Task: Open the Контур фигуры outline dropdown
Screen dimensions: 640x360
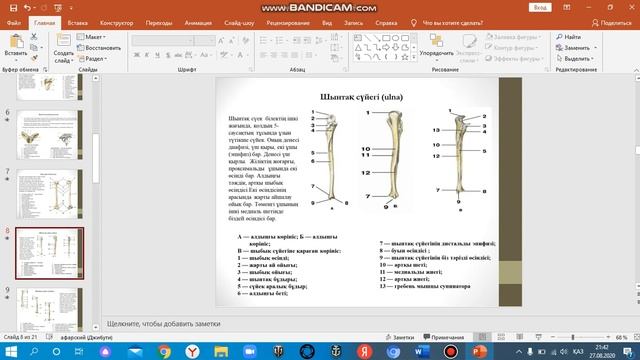Action: coord(512,48)
